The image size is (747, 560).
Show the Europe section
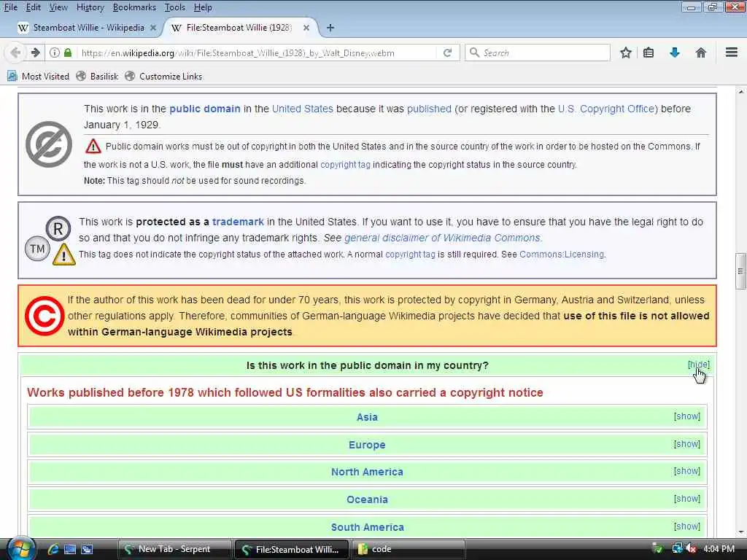click(687, 444)
